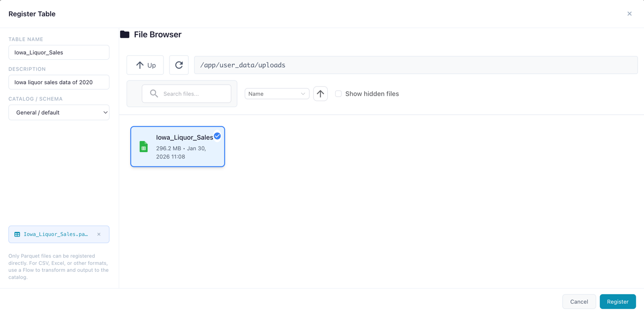Viewport: 644px width, 313px height.
Task: Toggle the sort direction arrow
Action: (x=320, y=94)
